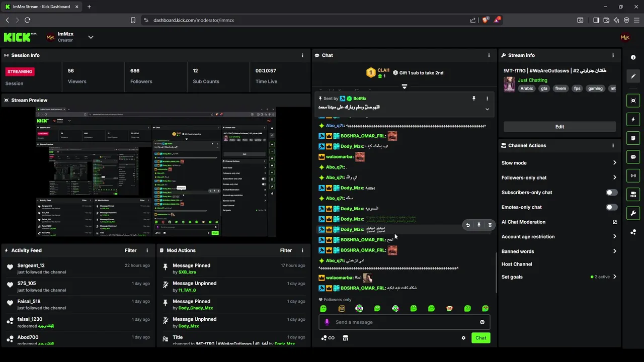The width and height of the screenshot is (644, 362).
Task: Toggle the channel actions widget icon in sidebar
Action: 633,194
